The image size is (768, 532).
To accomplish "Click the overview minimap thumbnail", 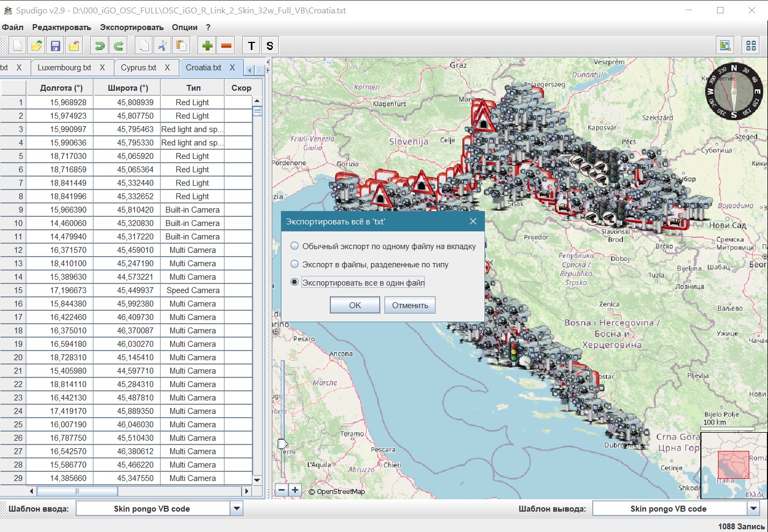I will pyautogui.click(x=734, y=465).
